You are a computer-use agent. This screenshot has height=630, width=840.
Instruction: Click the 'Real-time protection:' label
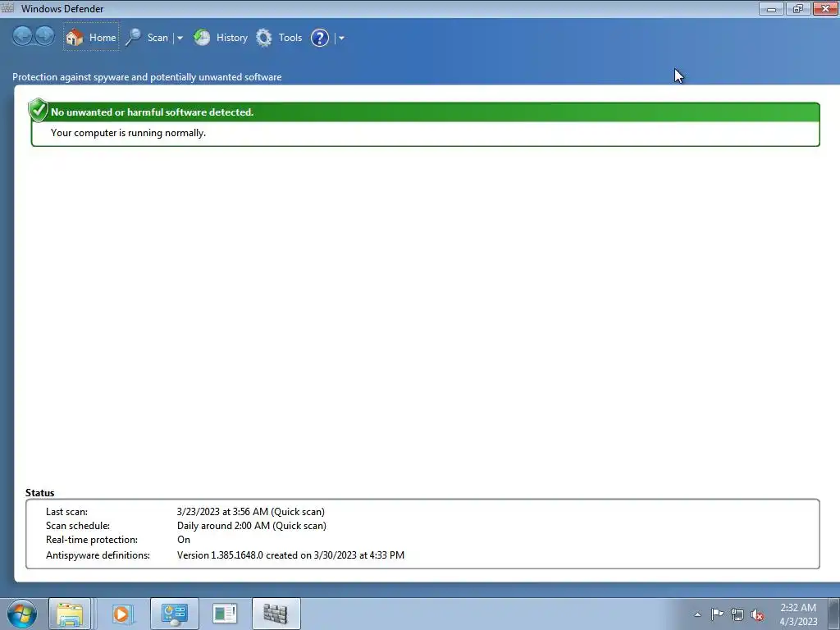click(92, 540)
